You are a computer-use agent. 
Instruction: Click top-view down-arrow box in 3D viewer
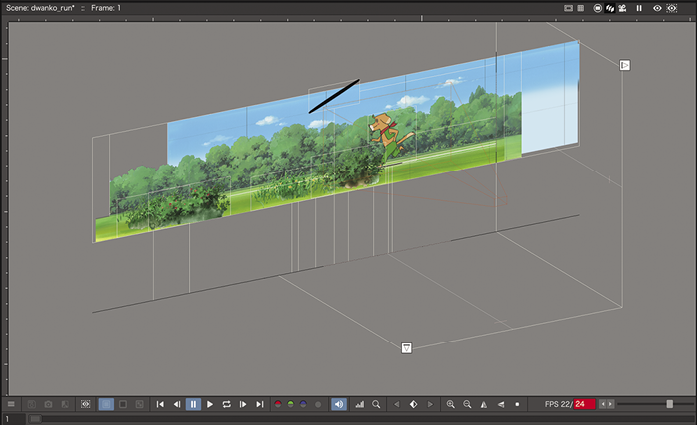pos(406,348)
